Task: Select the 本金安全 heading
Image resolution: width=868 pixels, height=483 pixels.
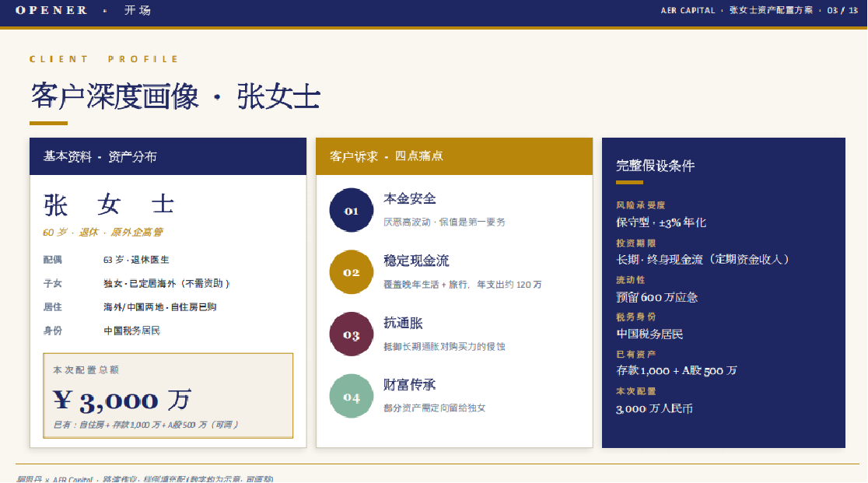Action: pos(410,198)
